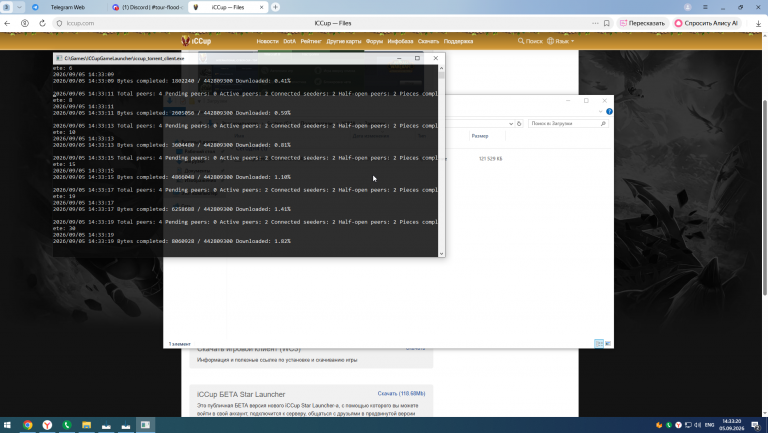Open the Скачать menu item

[x=428, y=42]
